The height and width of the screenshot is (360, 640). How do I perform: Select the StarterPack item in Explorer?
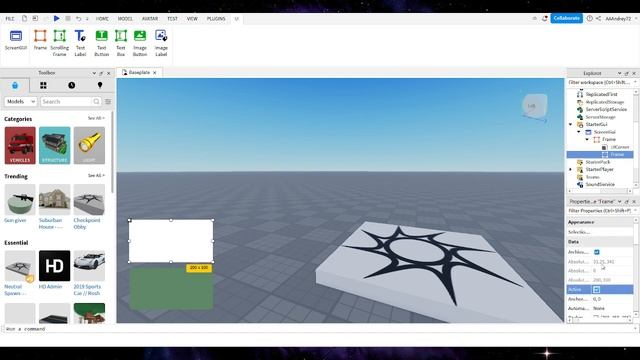(597, 162)
